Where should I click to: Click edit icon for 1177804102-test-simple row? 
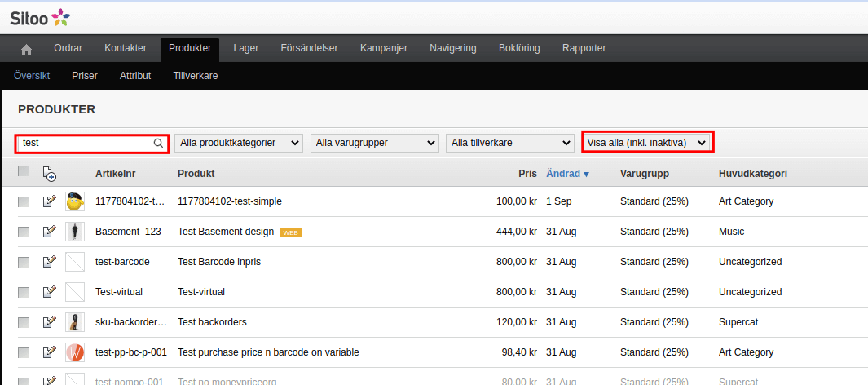click(x=49, y=201)
